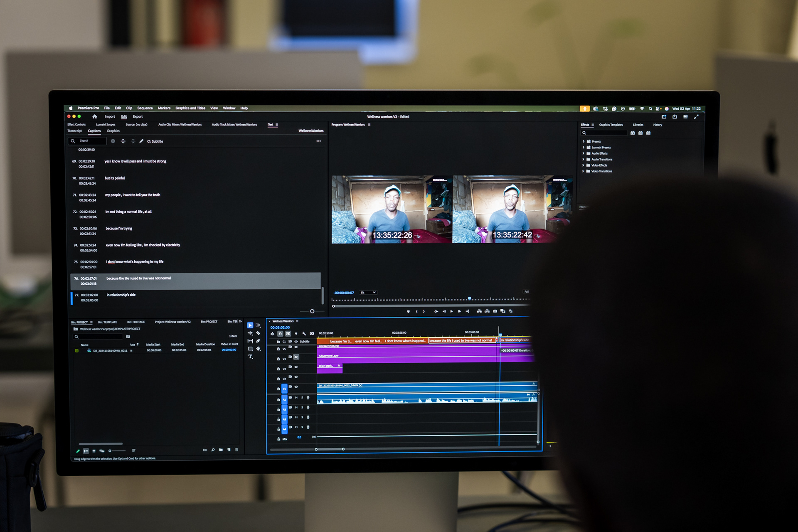Open the Import workspace

tap(110, 117)
